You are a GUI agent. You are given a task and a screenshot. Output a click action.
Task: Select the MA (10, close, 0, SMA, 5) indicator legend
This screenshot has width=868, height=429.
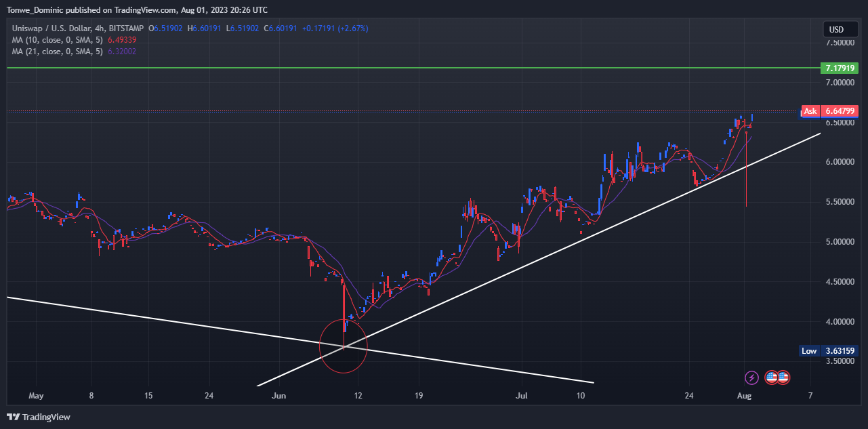pos(58,40)
